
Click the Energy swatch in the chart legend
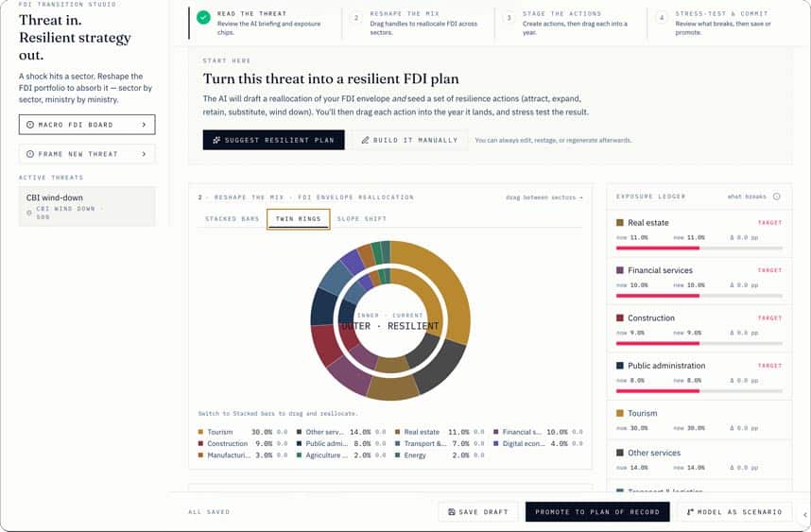coord(397,455)
